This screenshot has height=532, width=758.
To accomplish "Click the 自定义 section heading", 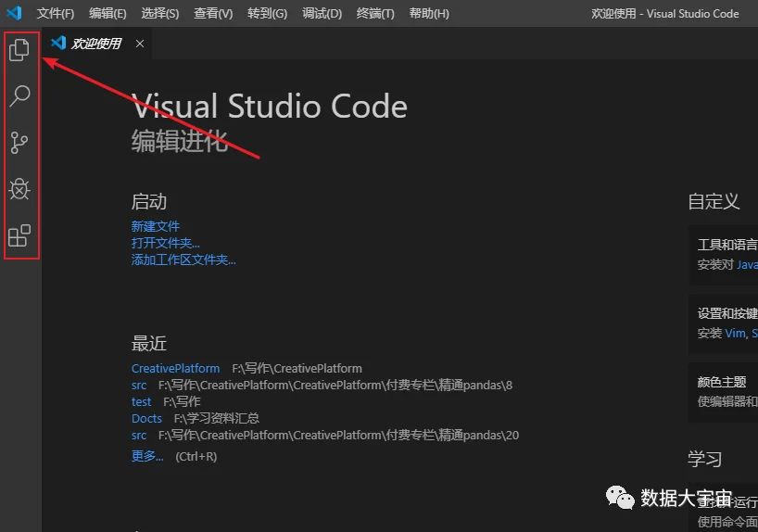I will [714, 201].
